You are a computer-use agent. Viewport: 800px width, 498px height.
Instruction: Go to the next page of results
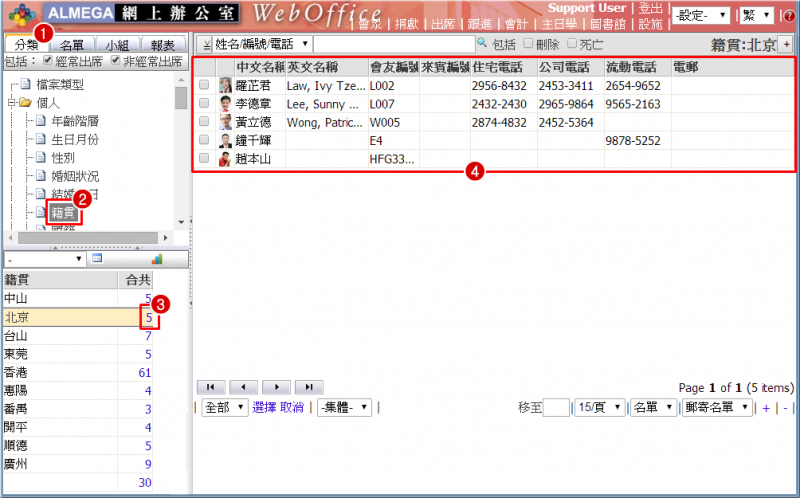tap(277, 386)
